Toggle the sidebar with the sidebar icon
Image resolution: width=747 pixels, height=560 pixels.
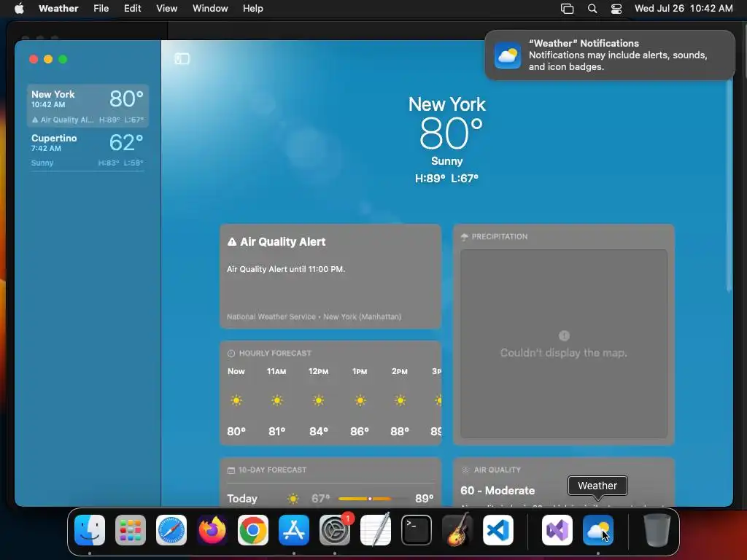(x=182, y=58)
